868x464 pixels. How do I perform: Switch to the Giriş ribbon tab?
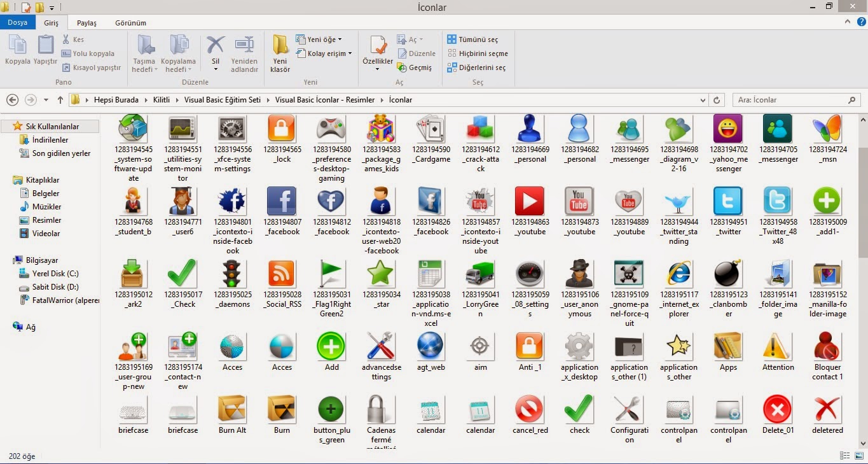point(51,22)
